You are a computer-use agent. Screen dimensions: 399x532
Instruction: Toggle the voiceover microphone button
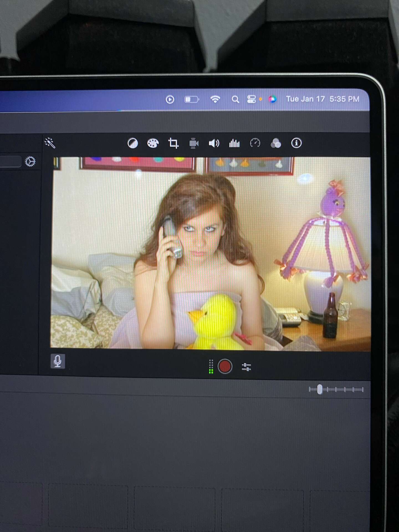58,361
